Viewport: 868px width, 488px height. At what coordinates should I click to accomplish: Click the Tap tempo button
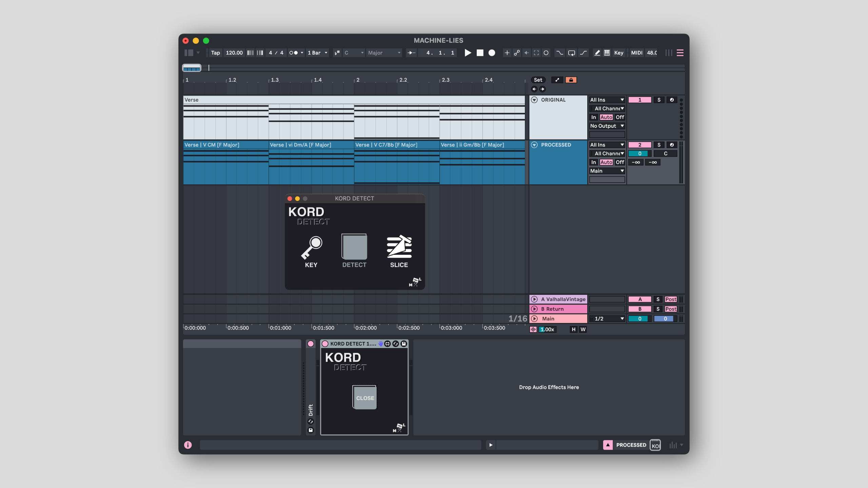[x=215, y=53]
